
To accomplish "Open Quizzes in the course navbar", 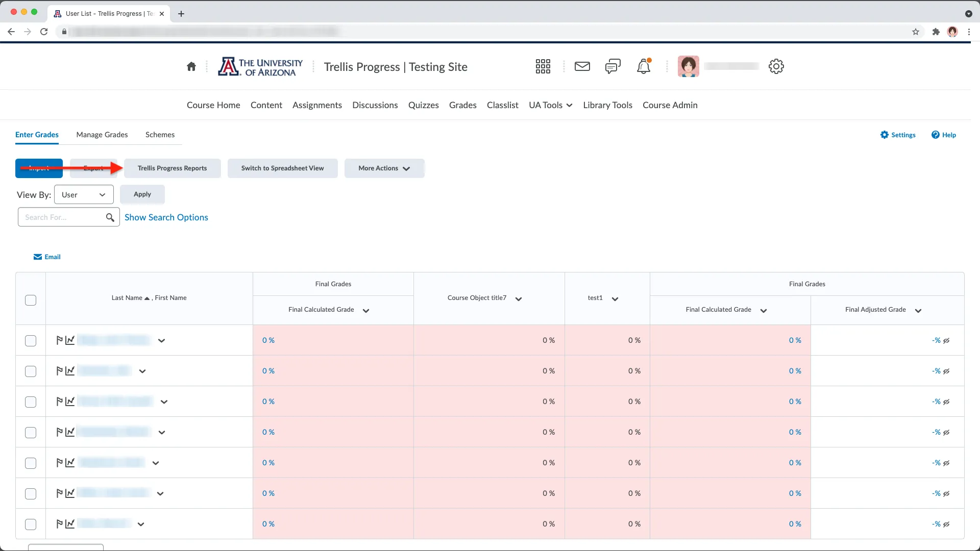I will (x=423, y=105).
